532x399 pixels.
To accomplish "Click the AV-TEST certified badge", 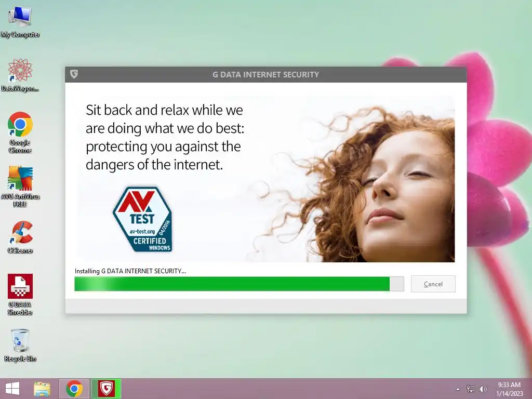I will [x=142, y=220].
